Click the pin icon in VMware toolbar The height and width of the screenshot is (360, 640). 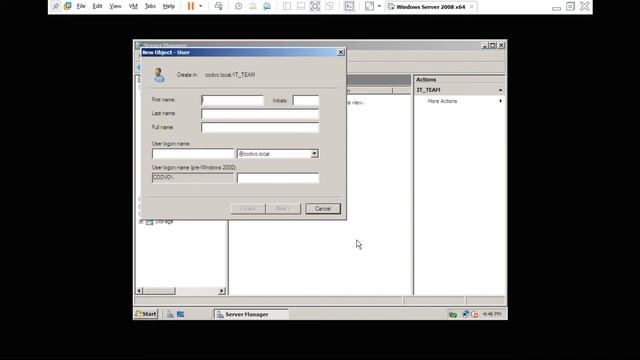pos(56,6)
